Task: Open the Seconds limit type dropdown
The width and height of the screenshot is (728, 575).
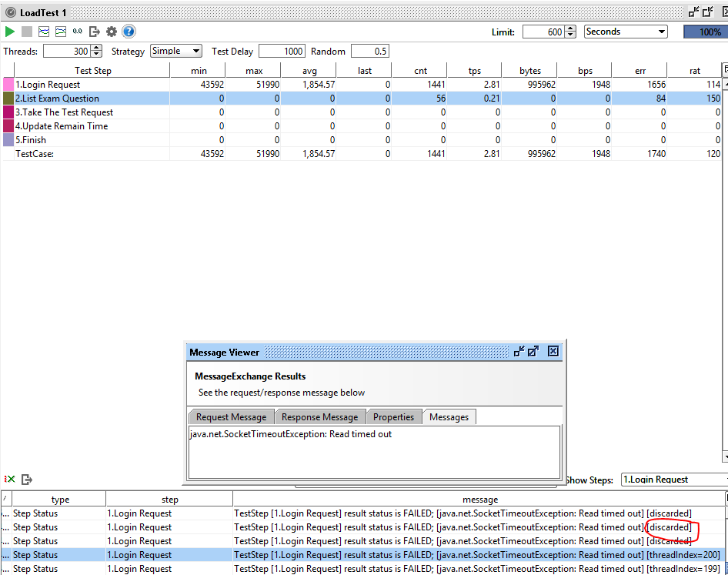Action: 626,32
